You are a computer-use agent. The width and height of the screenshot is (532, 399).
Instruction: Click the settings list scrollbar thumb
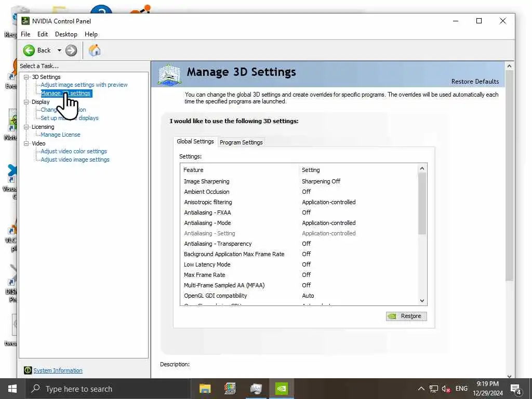pos(422,204)
